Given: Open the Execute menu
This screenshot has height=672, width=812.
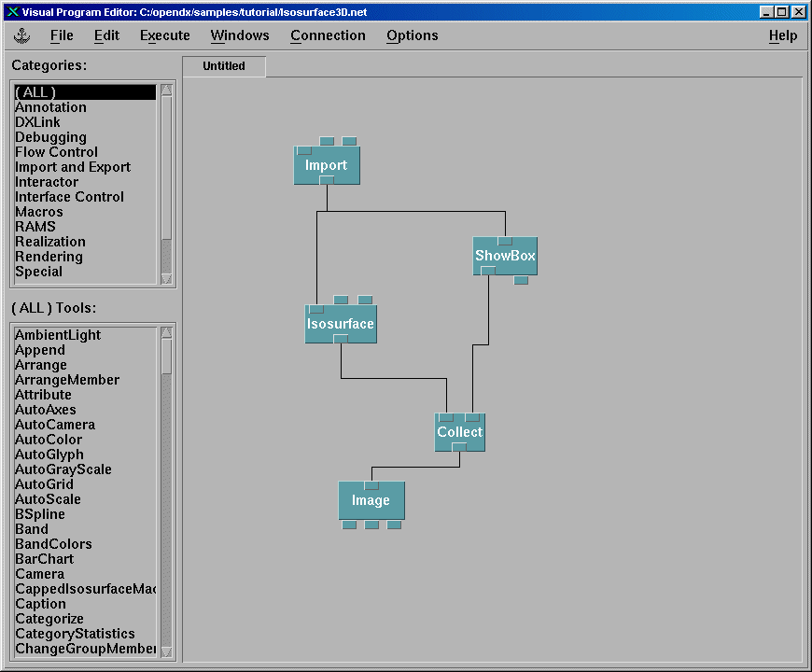Looking at the screenshot, I should [164, 35].
